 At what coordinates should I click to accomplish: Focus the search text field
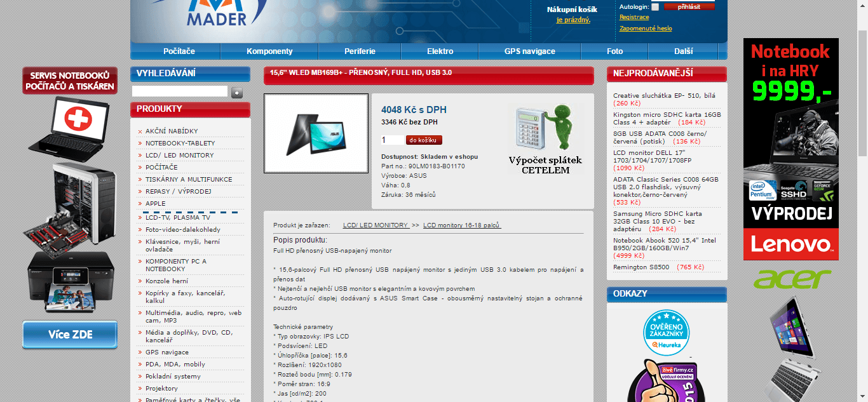point(180,91)
